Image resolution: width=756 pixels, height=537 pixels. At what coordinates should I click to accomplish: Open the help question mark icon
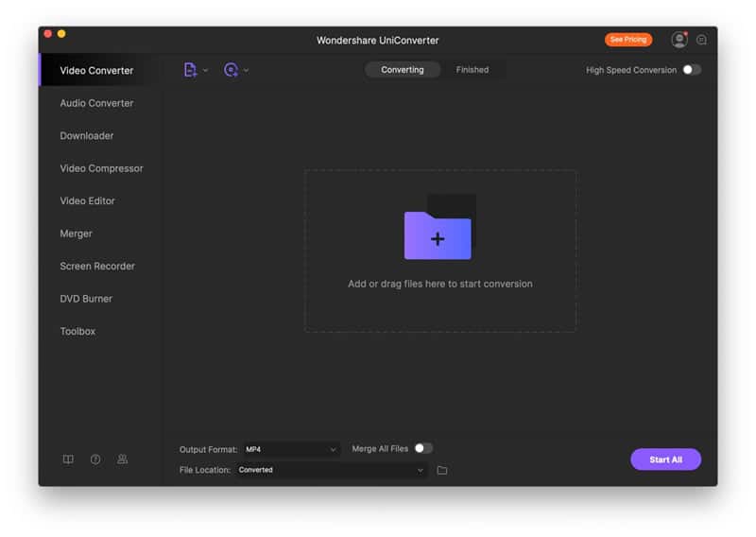[95, 459]
